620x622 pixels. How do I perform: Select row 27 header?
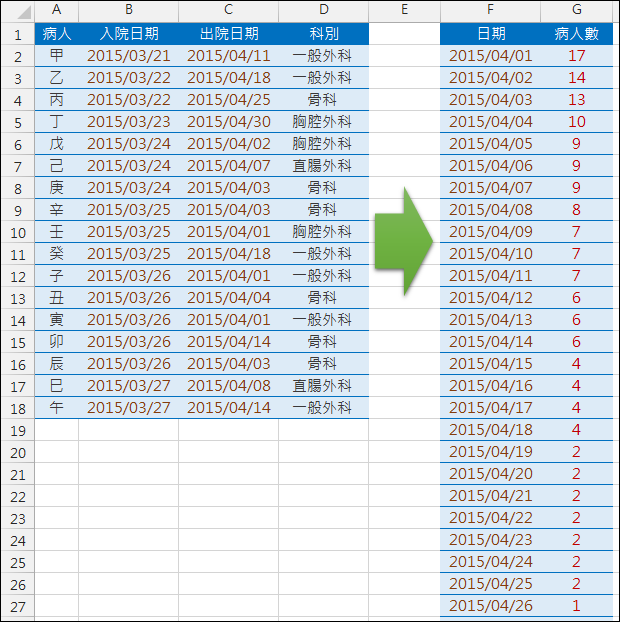[x=17, y=606]
